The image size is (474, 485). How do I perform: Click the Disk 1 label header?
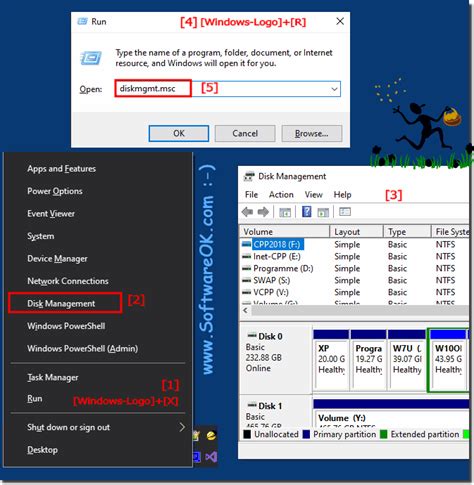click(270, 406)
